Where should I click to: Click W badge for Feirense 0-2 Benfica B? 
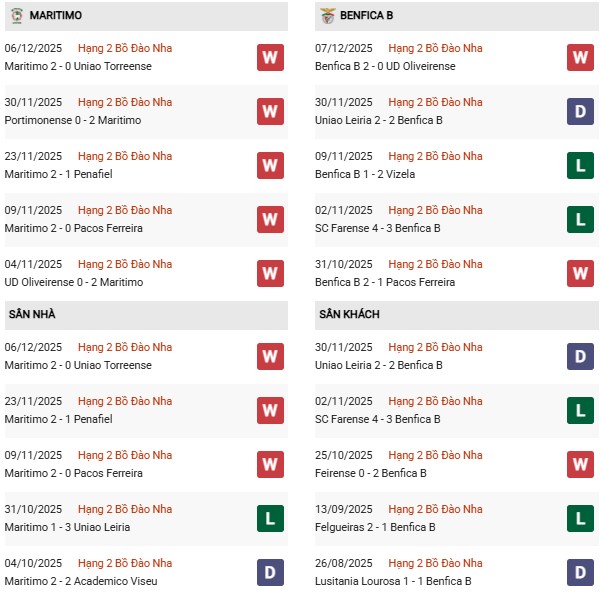point(580,465)
